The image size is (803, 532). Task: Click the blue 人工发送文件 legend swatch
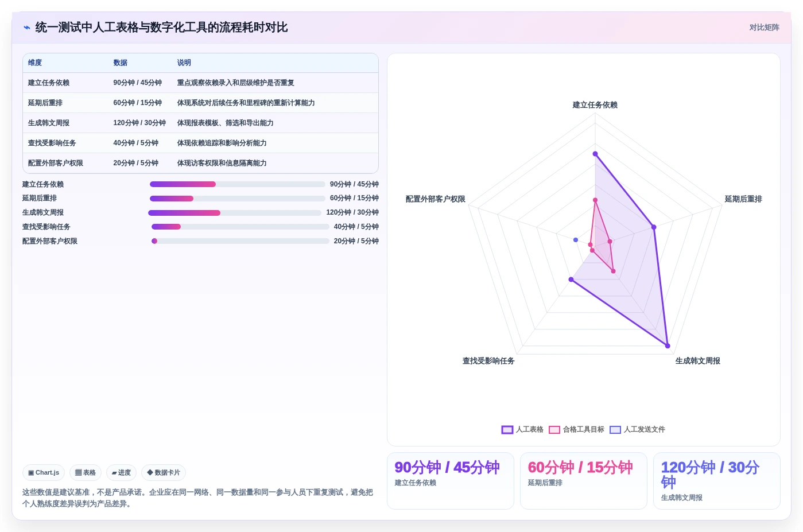point(615,430)
